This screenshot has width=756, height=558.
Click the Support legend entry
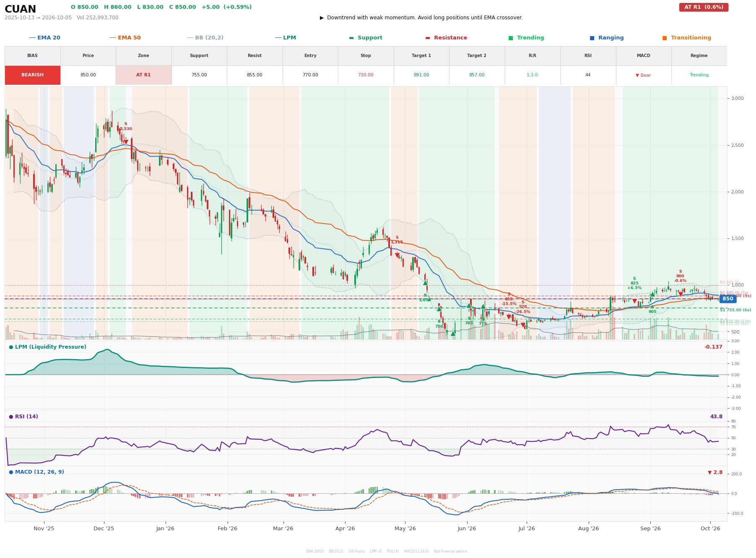366,38
